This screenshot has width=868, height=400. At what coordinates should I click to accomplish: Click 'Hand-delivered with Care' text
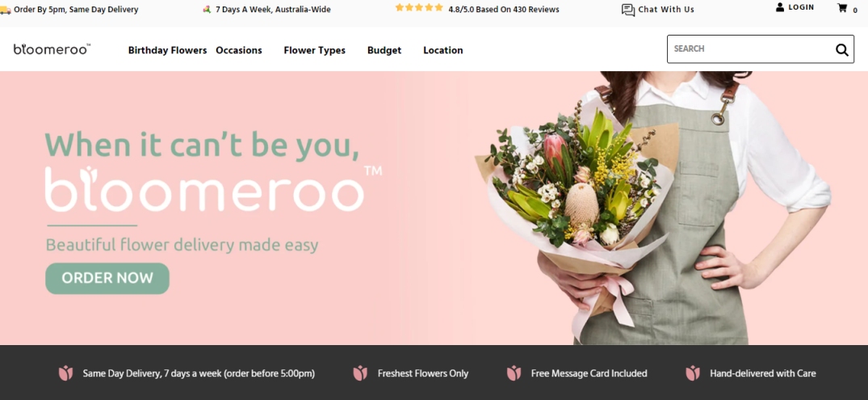[x=763, y=373]
